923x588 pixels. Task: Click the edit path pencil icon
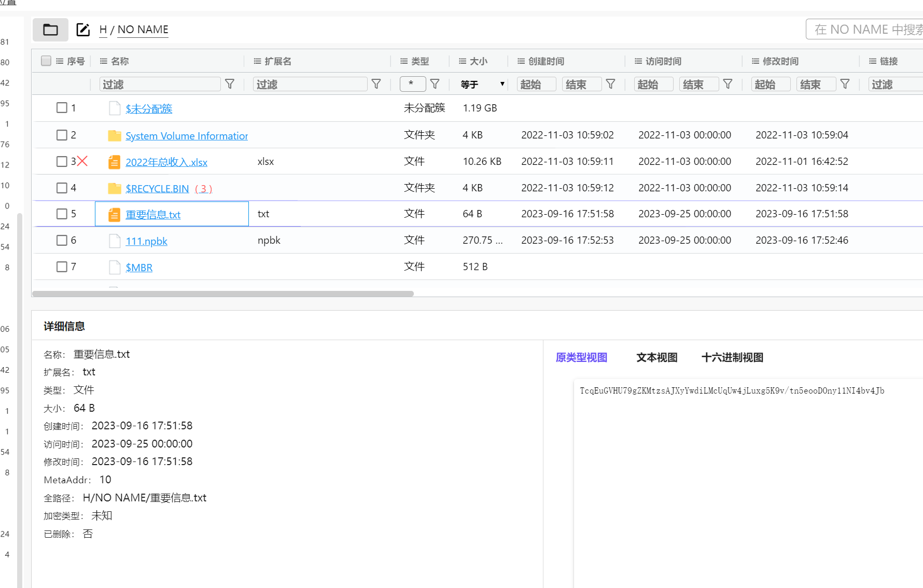[83, 30]
